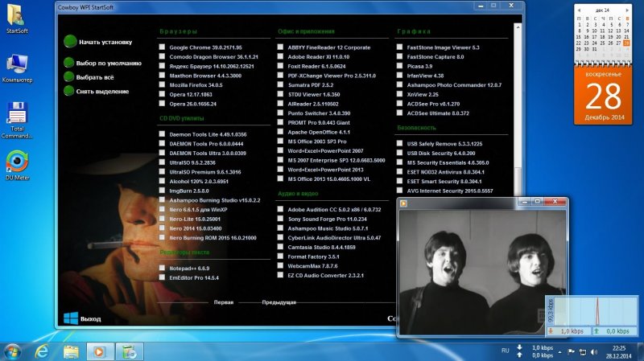The width and height of the screenshot is (644, 361).
Task: Click large date 28 on calendar gadget
Action: (x=603, y=96)
